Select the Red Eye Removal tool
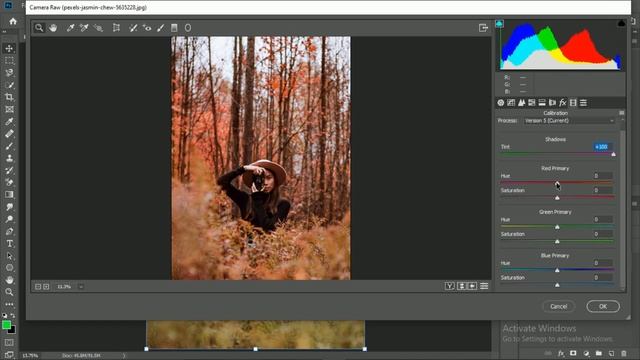 point(147,28)
